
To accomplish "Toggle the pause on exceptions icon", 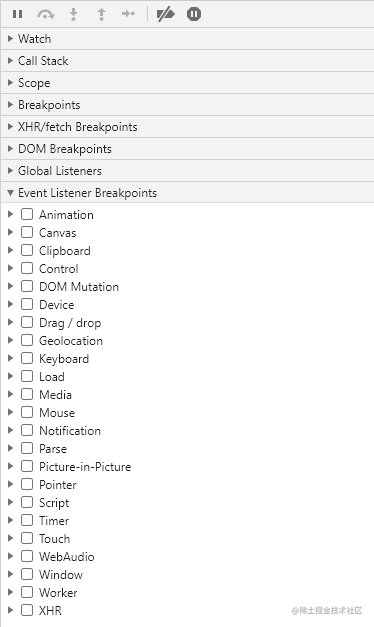I will [x=194, y=14].
